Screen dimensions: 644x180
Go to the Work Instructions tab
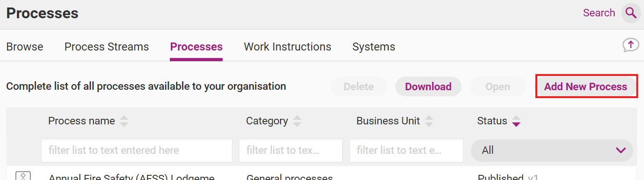pos(287,47)
